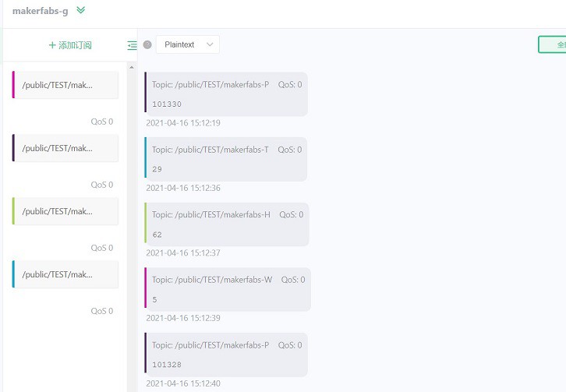Screen dimensions: 566x392
Task: Collapse the subscriptions list panel icon
Action: 132,45
